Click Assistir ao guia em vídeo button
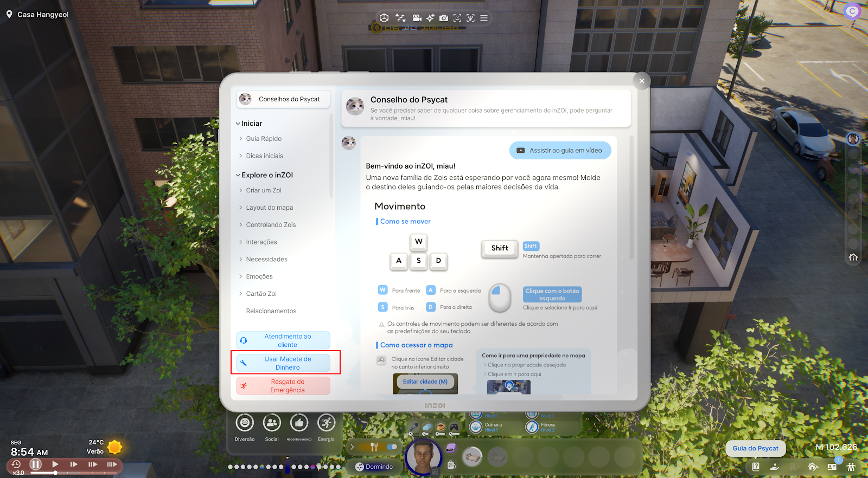The width and height of the screenshot is (868, 478). 560,151
